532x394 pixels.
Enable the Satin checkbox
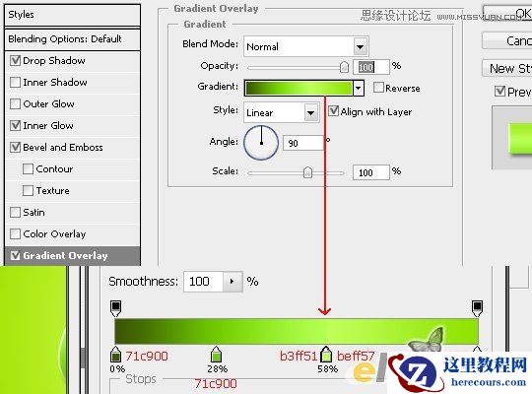(15, 213)
